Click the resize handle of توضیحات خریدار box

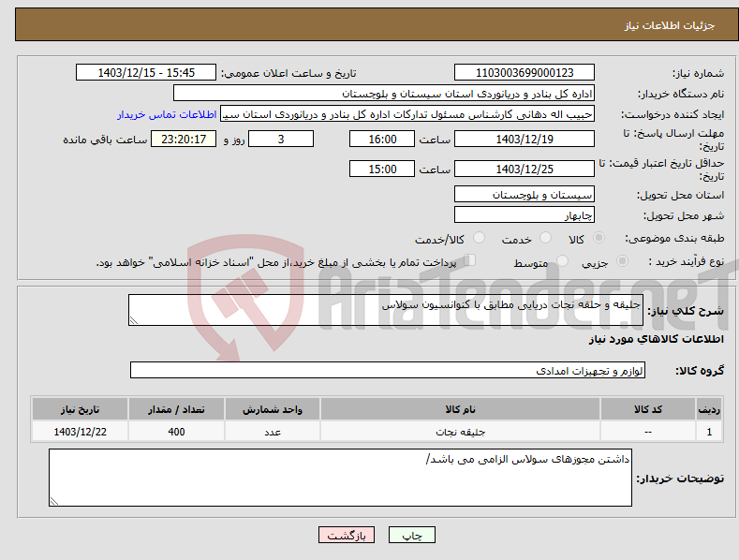(x=54, y=501)
